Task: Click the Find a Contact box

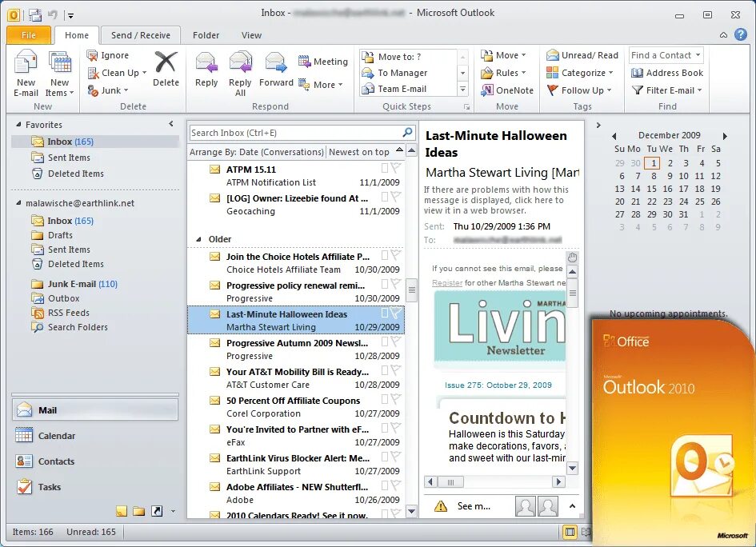Action: tap(666, 55)
